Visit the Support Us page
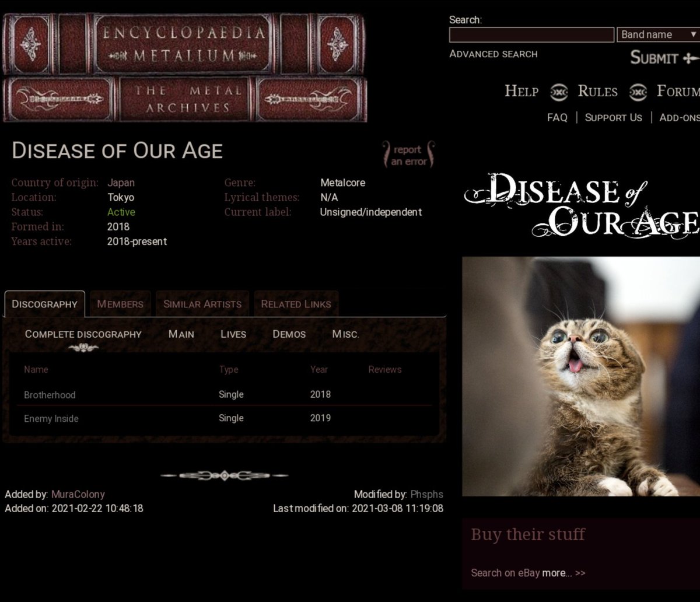700x602 pixels. 613,117
